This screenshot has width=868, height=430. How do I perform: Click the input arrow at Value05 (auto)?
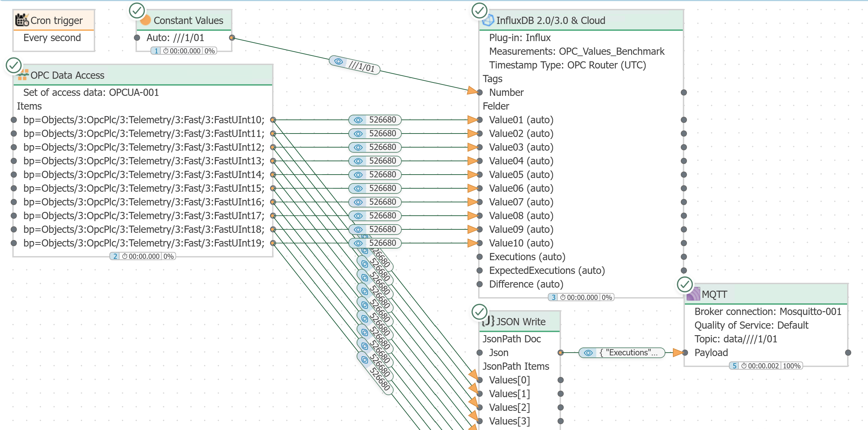[x=473, y=175]
